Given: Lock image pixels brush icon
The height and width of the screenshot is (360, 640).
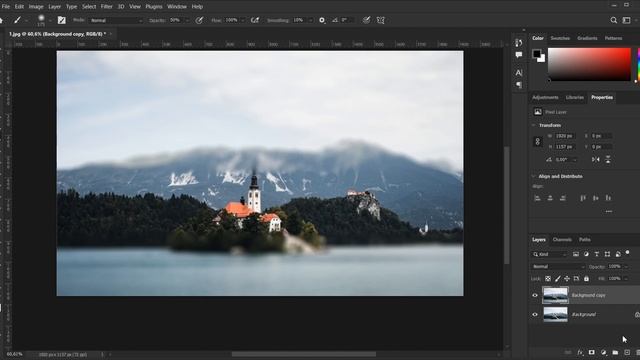Looking at the screenshot, I should click(558, 279).
